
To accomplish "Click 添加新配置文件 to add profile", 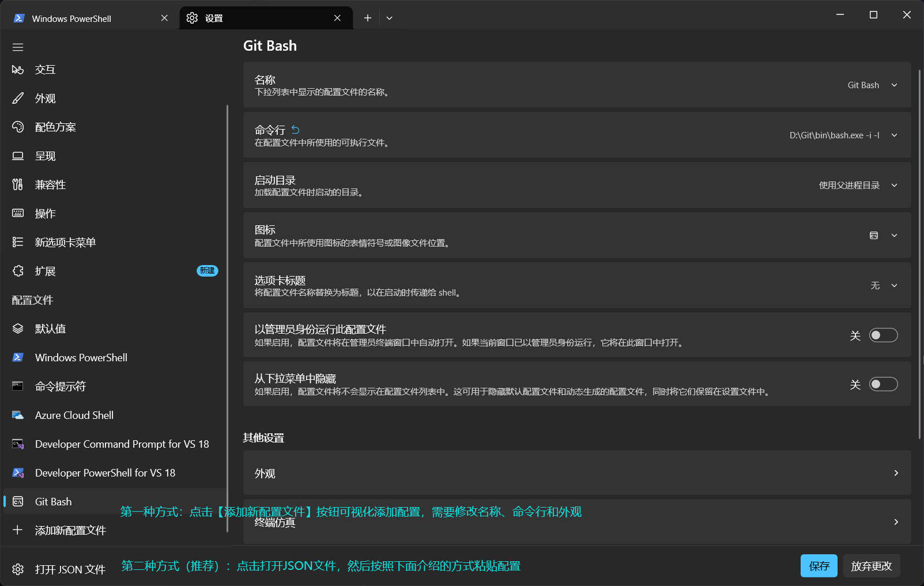I will coord(114,530).
